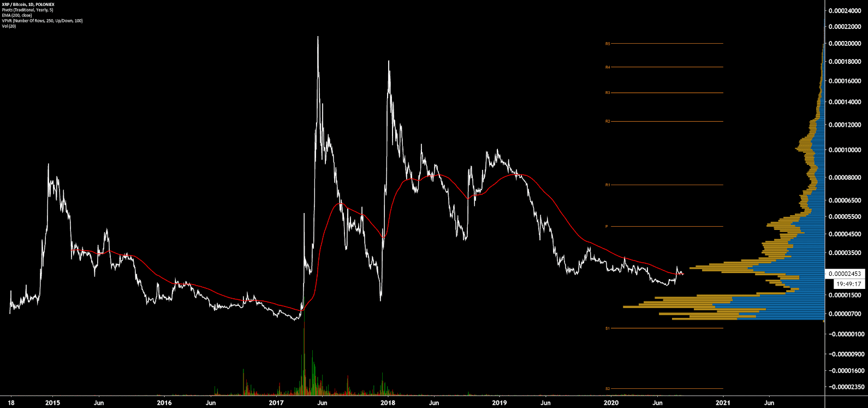Click the R5 pivot level label
Viewport: 868px width, 408px height.
[x=608, y=44]
